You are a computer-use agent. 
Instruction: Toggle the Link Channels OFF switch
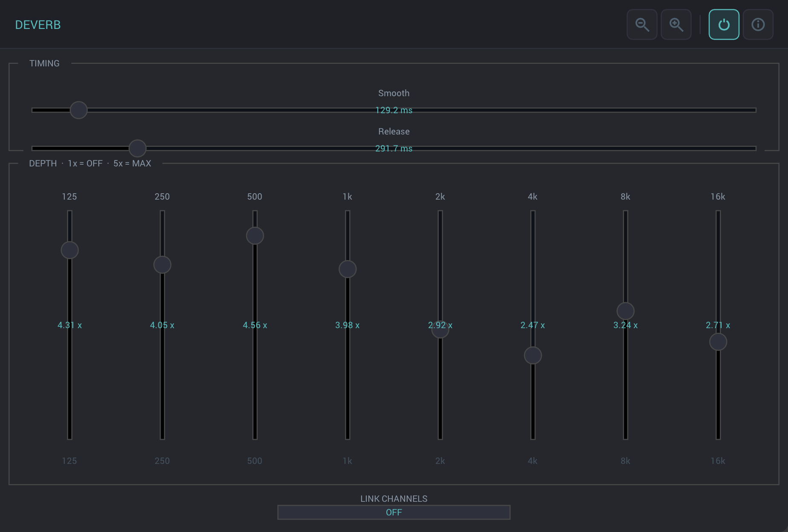tap(394, 512)
